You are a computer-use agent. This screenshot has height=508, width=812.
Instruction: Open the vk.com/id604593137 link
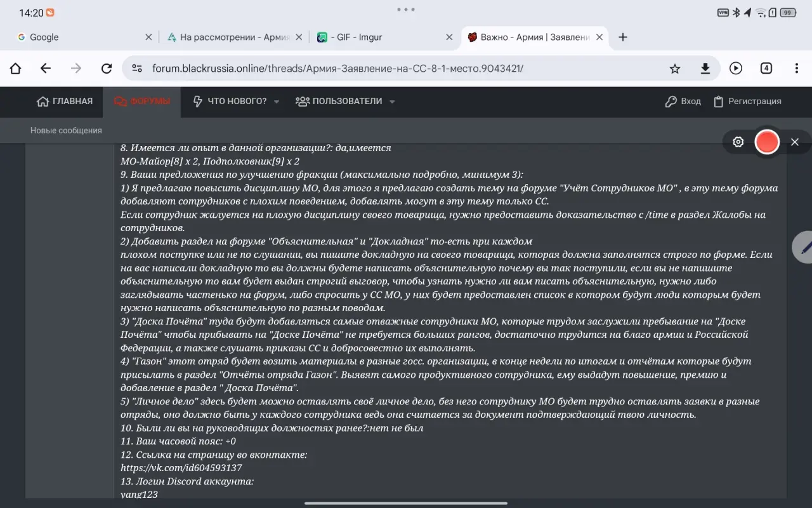(x=181, y=468)
